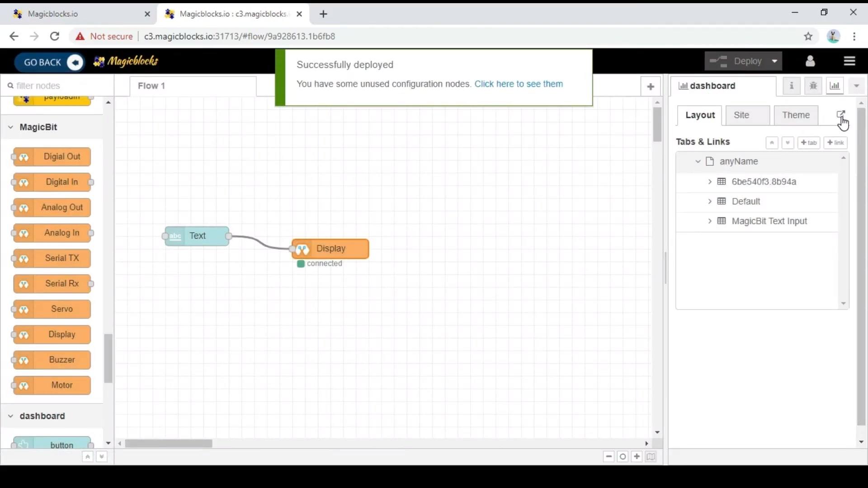This screenshot has width=868, height=488.
Task: Select the Site tab in dashboard panel
Action: [x=741, y=115]
